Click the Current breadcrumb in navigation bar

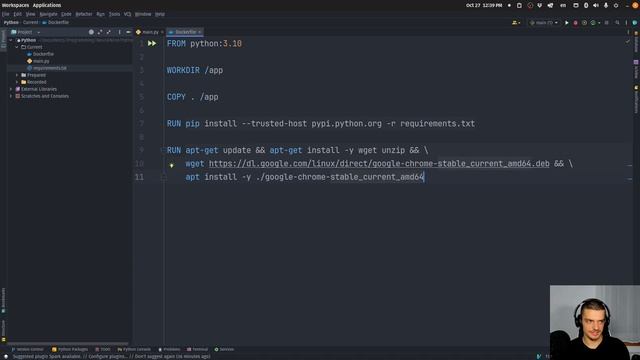30,22
